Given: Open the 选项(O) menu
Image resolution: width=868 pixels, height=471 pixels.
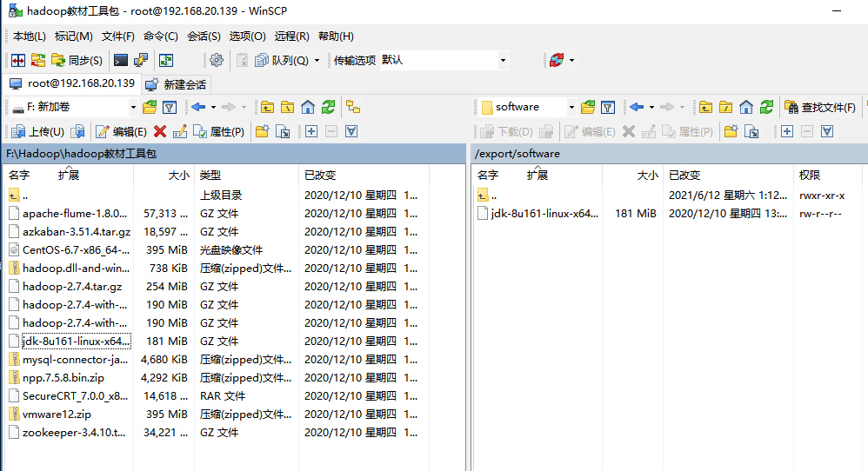Looking at the screenshot, I should coord(248,36).
